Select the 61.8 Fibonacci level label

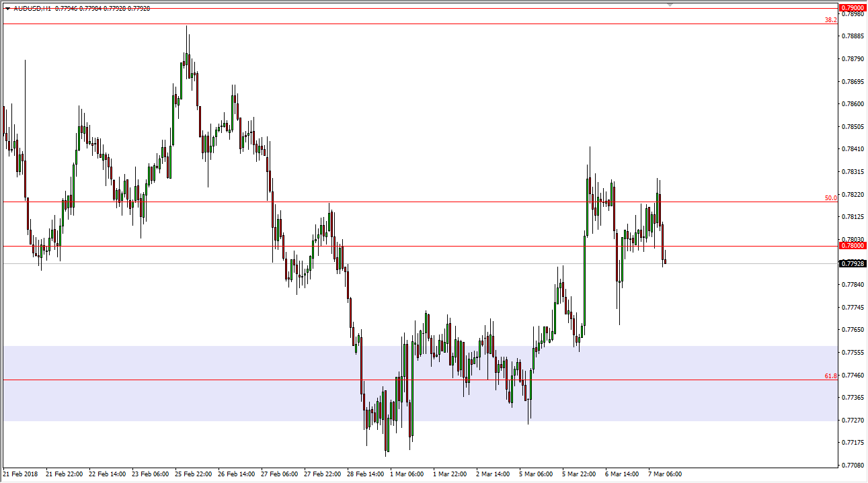coord(831,376)
